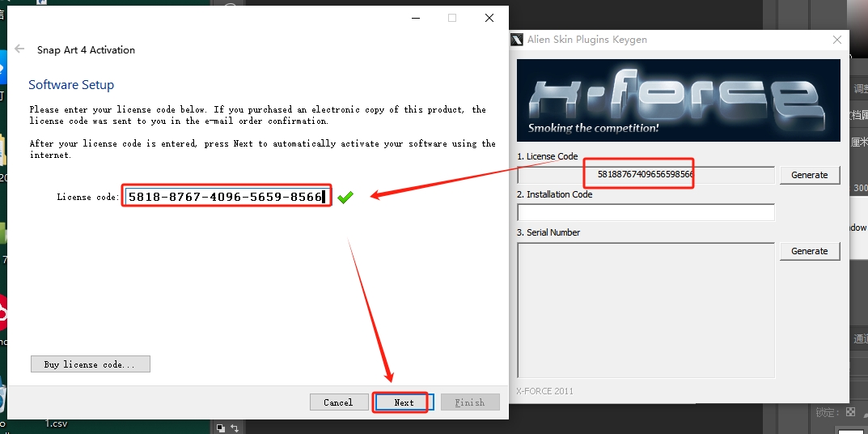Image resolution: width=868 pixels, height=434 pixels.
Task: Go back with the Snap Art activation arrow
Action: (x=19, y=49)
